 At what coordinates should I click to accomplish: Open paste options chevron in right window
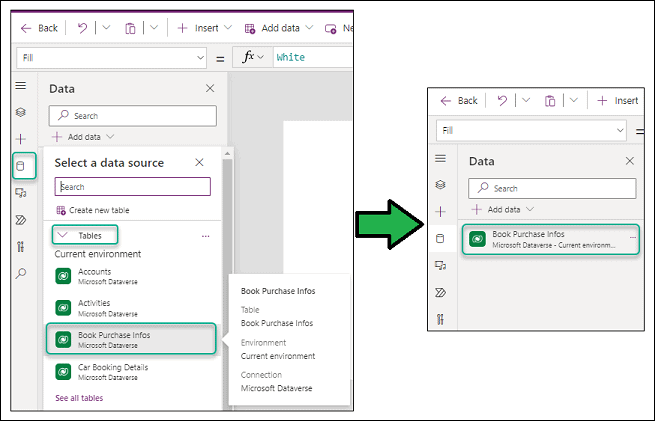[x=574, y=100]
